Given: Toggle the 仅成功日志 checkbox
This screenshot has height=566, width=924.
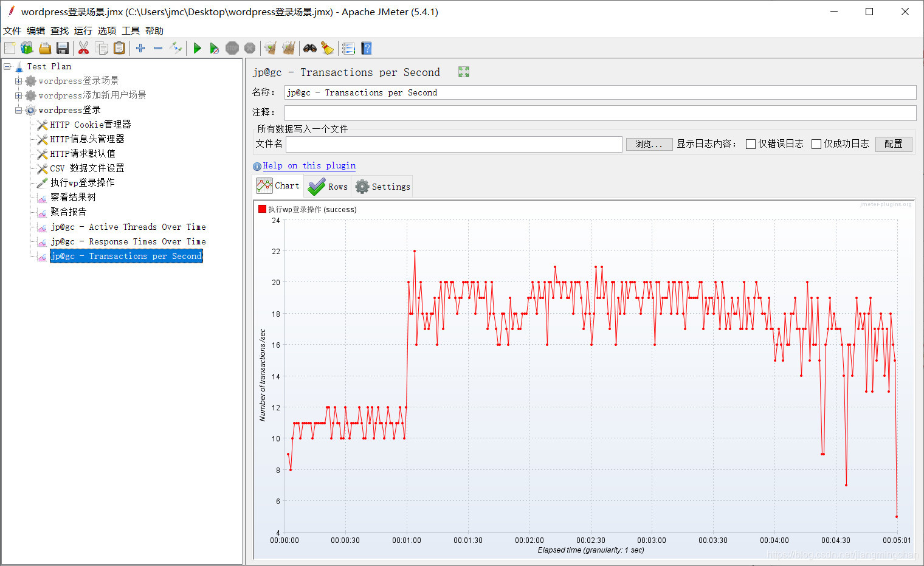Looking at the screenshot, I should click(x=816, y=144).
